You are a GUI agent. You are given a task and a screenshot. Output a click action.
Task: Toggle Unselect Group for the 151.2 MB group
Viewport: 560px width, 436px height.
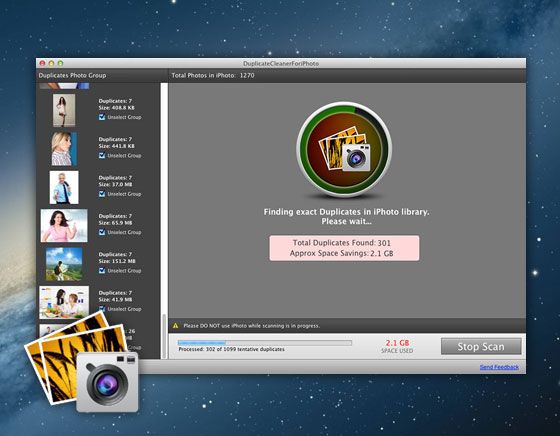coord(102,271)
